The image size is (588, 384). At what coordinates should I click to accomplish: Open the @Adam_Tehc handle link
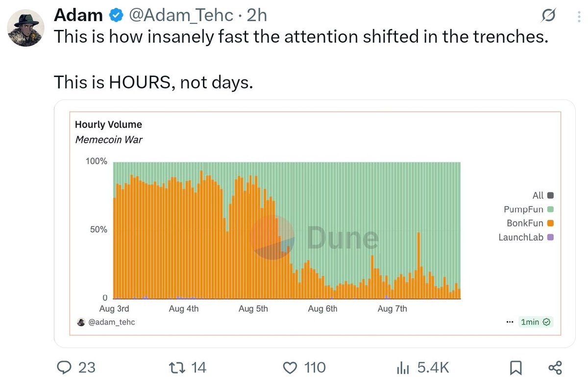[x=181, y=16]
